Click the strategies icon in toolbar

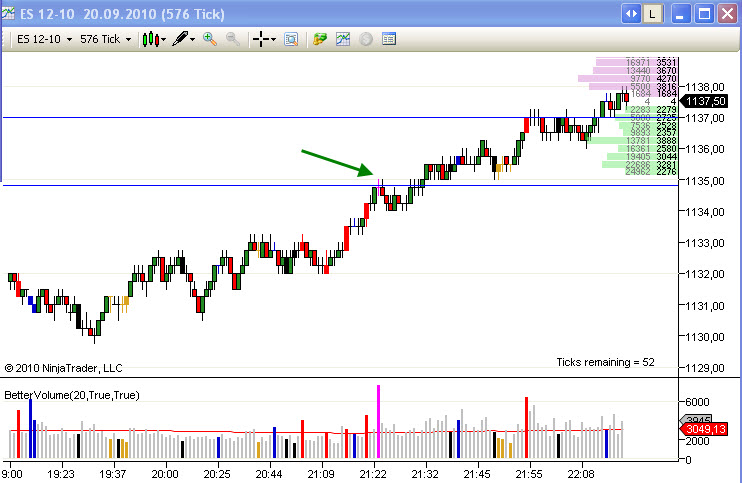pos(366,39)
